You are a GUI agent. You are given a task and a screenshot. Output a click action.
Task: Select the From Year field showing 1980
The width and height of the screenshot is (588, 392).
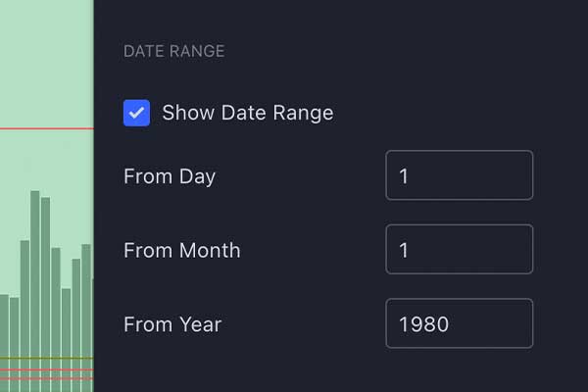pyautogui.click(x=459, y=323)
